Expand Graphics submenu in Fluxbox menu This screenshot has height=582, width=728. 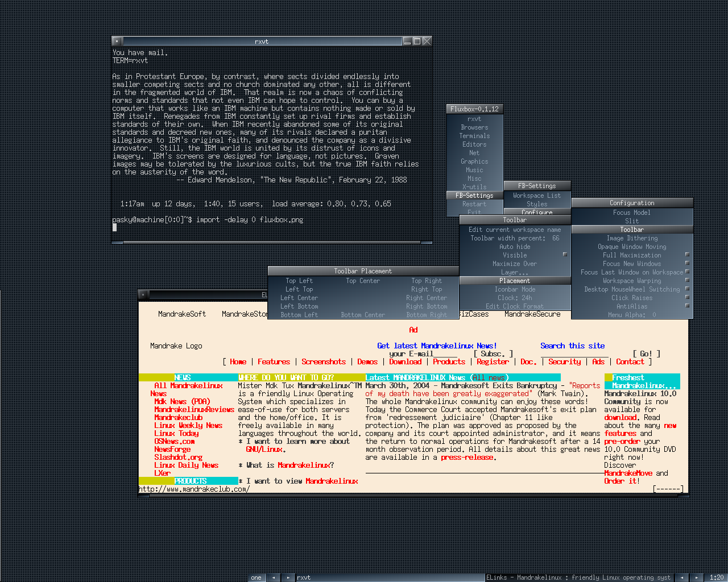pos(474,161)
